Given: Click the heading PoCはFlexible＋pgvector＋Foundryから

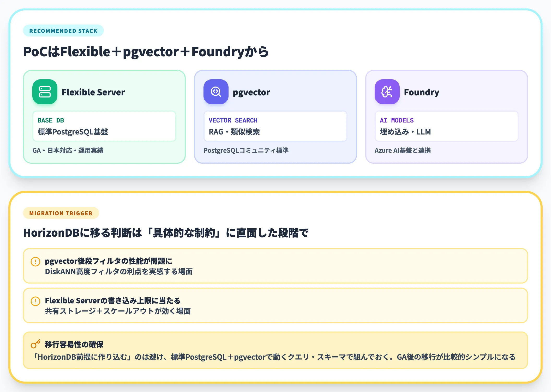Looking at the screenshot, I should [146, 52].
